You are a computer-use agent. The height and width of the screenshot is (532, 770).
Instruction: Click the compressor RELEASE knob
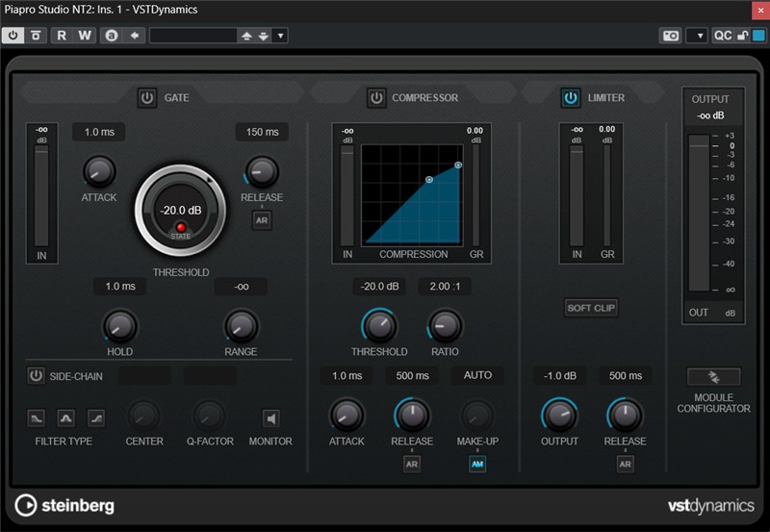(412, 416)
